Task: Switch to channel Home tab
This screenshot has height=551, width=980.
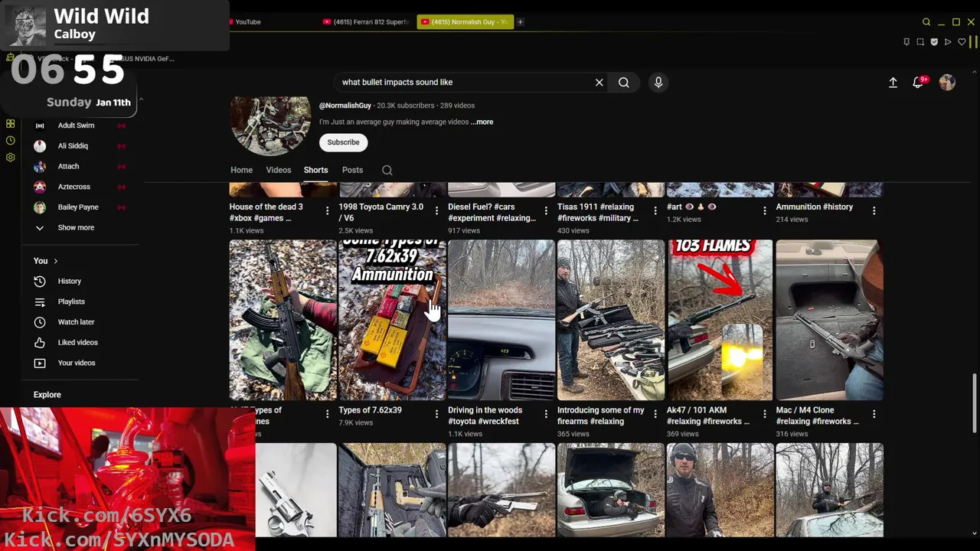Action: point(241,170)
